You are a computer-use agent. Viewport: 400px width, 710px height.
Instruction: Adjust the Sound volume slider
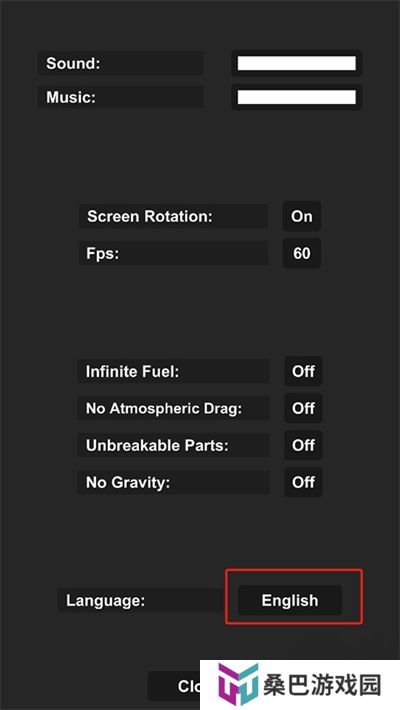click(297, 63)
